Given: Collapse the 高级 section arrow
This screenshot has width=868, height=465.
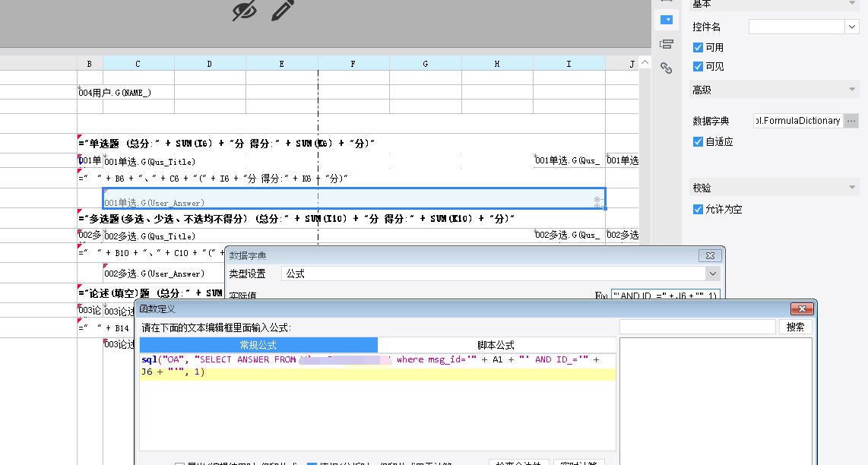Looking at the screenshot, I should (852, 89).
